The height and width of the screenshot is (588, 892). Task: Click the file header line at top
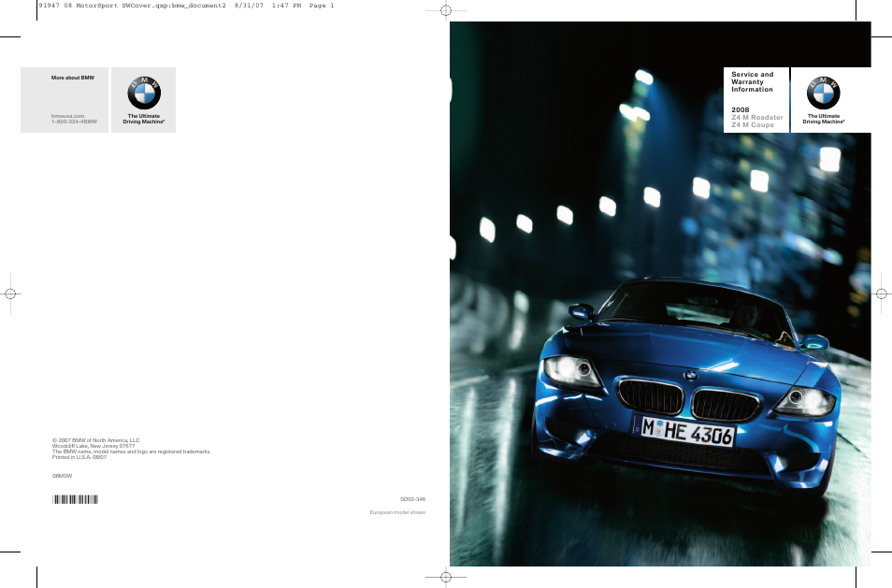[186, 6]
